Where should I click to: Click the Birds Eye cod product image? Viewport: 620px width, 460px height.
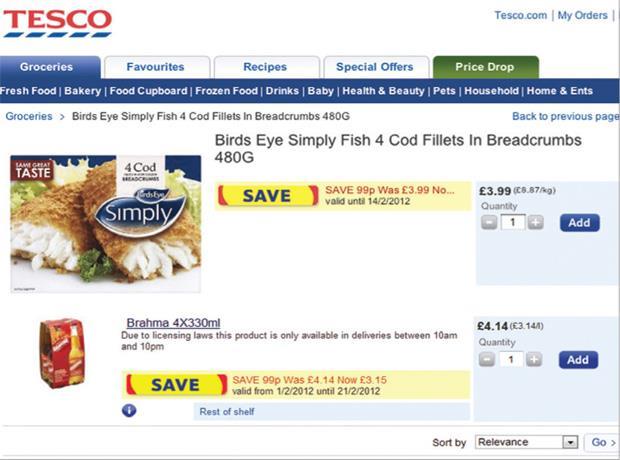105,223
